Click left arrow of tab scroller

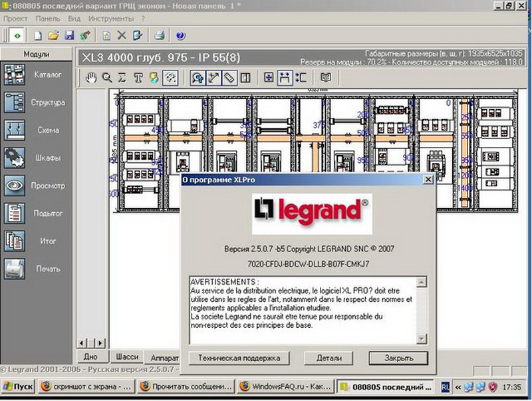point(82,343)
